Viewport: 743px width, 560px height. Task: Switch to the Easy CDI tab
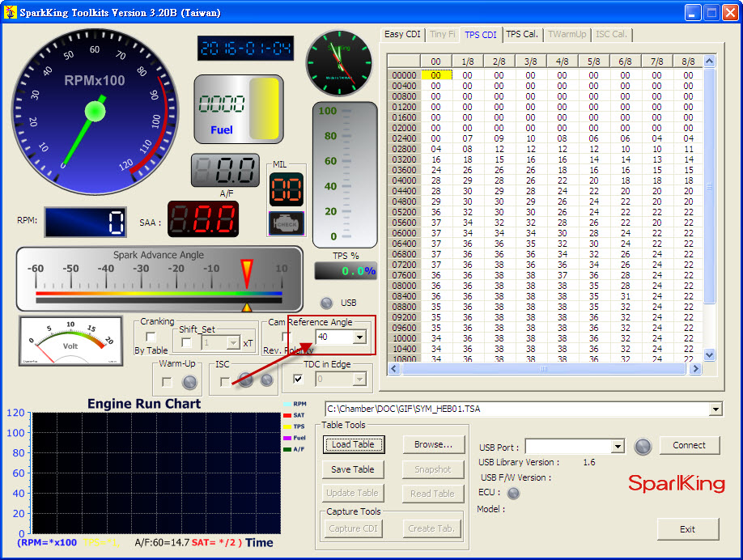point(402,34)
